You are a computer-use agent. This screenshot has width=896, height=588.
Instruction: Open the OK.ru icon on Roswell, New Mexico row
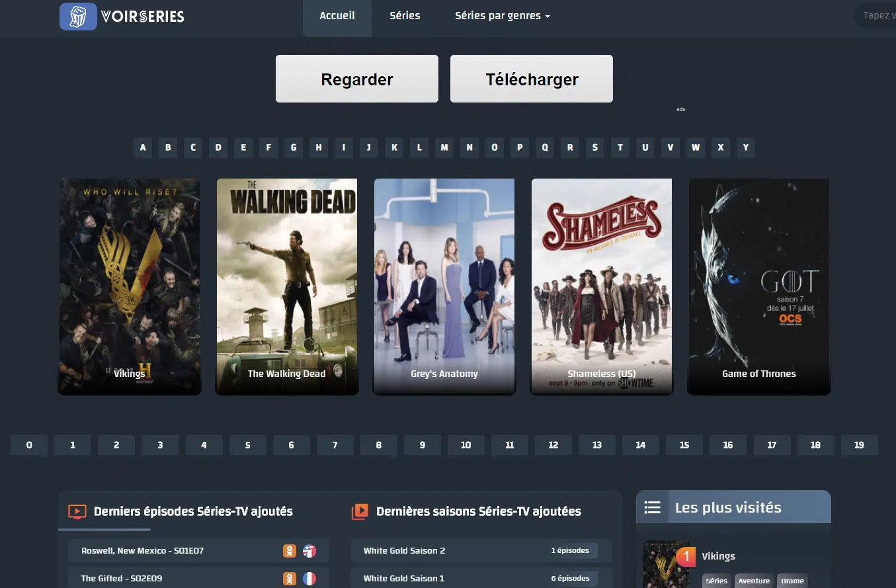(x=290, y=551)
